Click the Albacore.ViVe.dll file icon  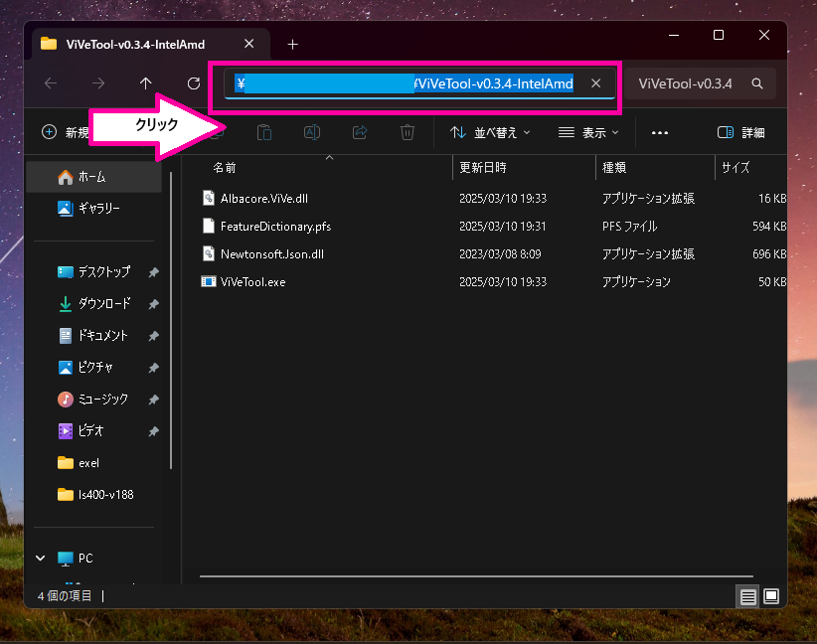[x=209, y=198]
